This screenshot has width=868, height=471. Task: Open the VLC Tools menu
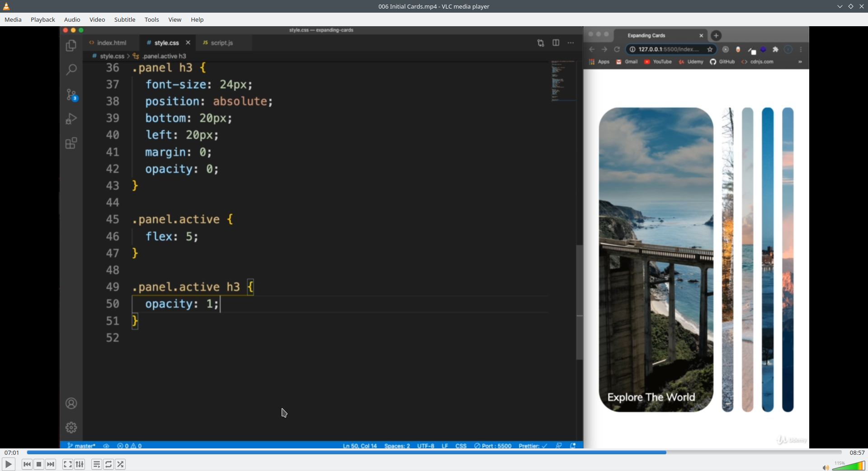152,19
